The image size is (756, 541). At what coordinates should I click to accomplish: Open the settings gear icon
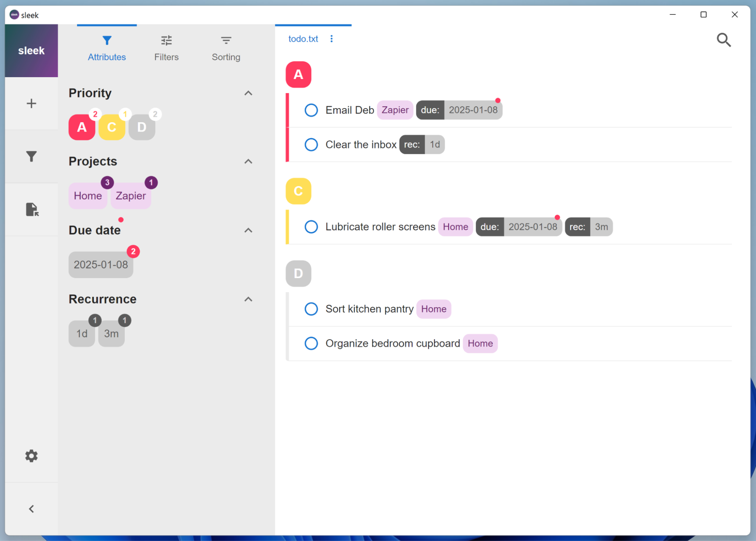[x=31, y=455]
